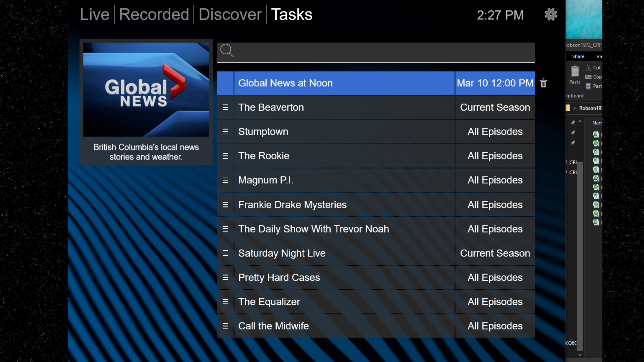Change The Beaverton Current Season option

tap(495, 107)
